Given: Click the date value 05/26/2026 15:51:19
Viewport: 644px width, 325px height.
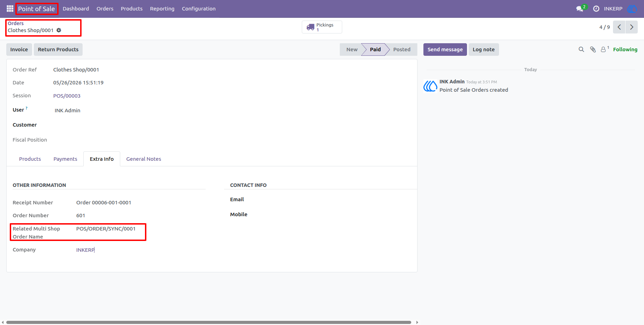Looking at the screenshot, I should click(x=78, y=83).
